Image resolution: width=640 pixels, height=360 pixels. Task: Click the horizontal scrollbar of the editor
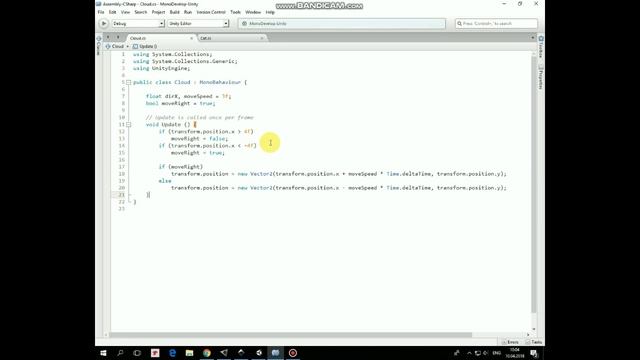(291, 335)
